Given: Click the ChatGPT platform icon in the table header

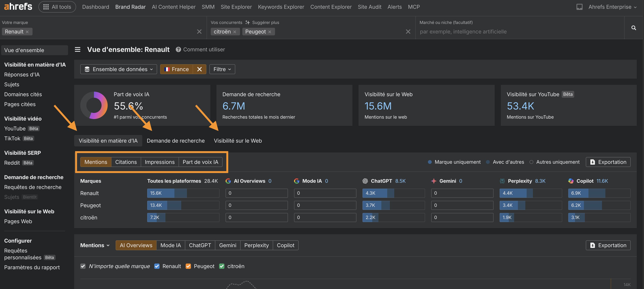Looking at the screenshot, I should coord(365,181).
